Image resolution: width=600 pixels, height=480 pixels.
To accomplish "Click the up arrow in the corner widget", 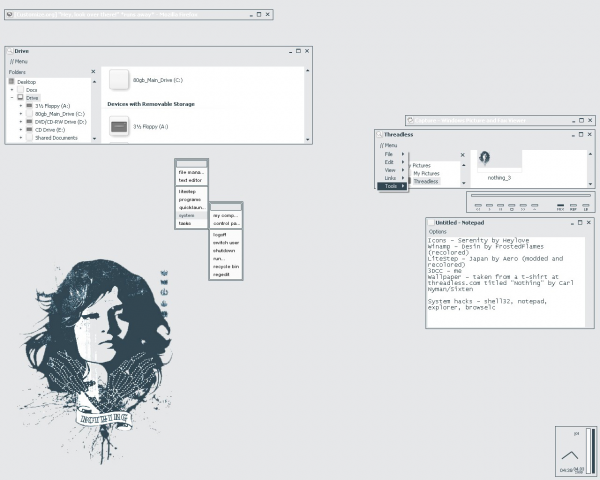I will (570, 455).
